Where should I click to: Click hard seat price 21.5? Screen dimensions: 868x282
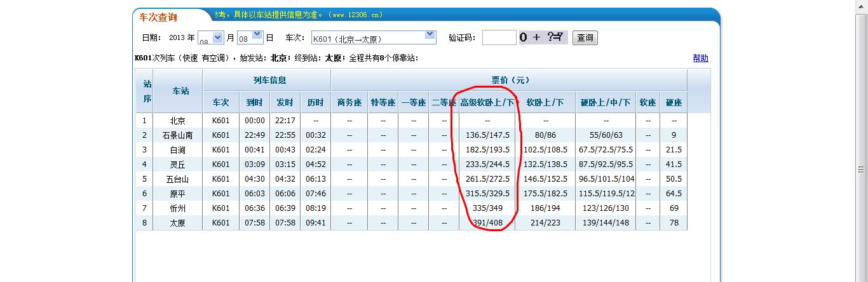674,150
